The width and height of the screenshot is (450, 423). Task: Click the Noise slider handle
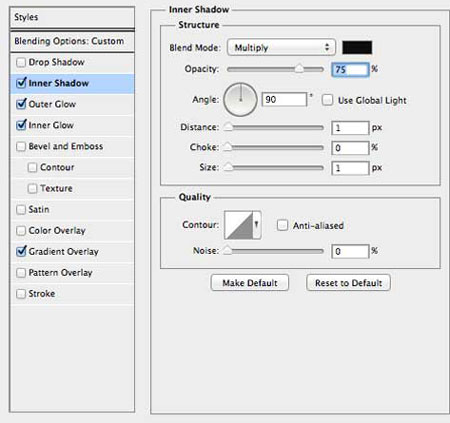pyautogui.click(x=227, y=250)
